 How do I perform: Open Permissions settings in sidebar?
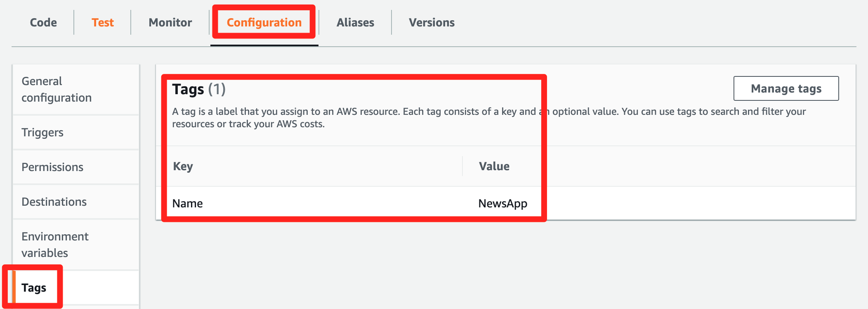[x=76, y=167]
